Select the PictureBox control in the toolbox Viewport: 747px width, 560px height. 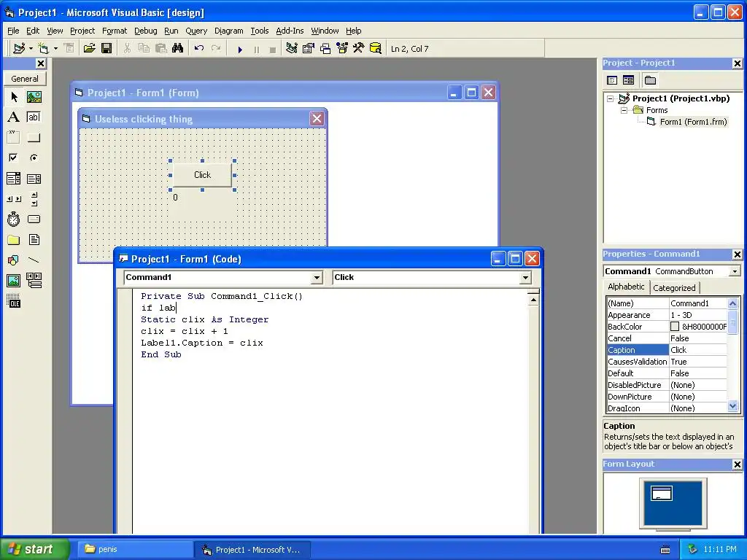34,97
